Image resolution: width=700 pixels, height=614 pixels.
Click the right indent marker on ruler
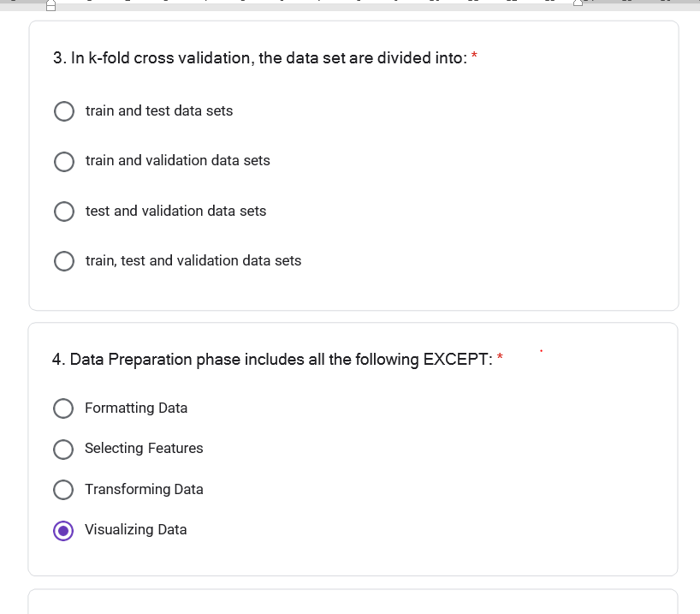[x=578, y=3]
